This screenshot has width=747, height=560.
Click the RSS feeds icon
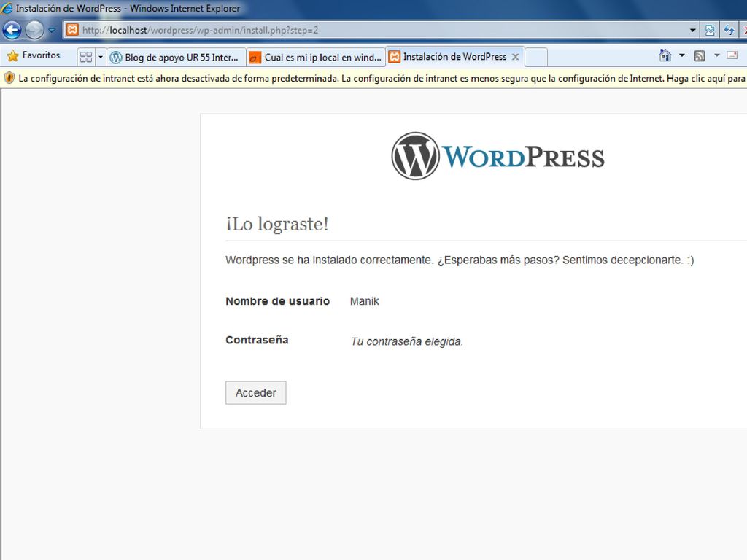[700, 56]
